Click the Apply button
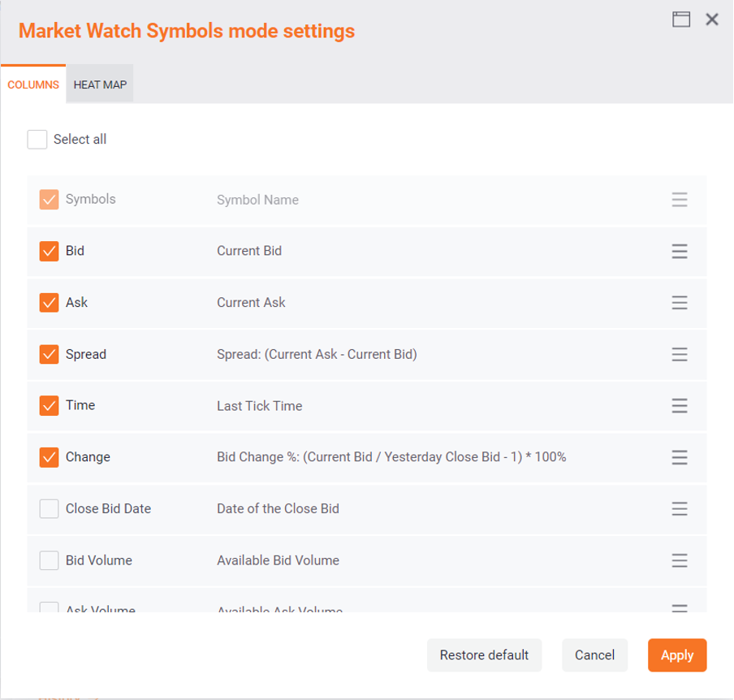This screenshot has height=700, width=734. (677, 655)
